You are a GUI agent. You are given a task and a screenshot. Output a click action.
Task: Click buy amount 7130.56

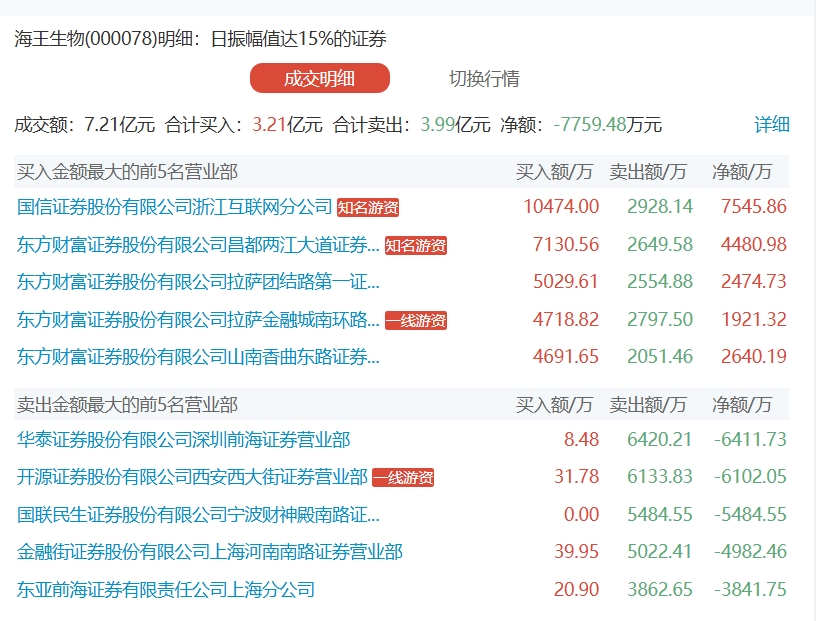point(566,245)
